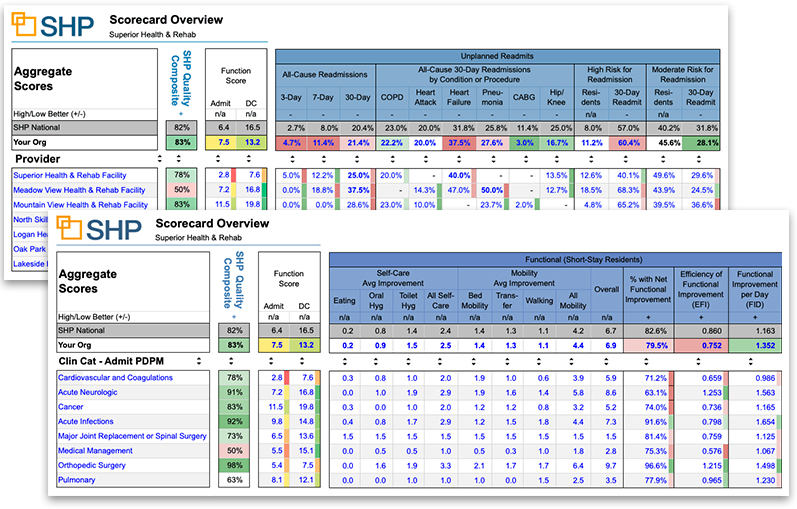The width and height of the screenshot is (797, 509).
Task: Sort the Overall functional column
Action: pyautogui.click(x=606, y=362)
